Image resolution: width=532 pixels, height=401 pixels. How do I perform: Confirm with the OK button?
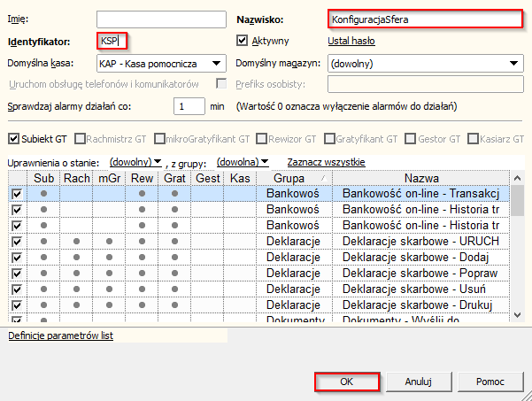point(347,382)
